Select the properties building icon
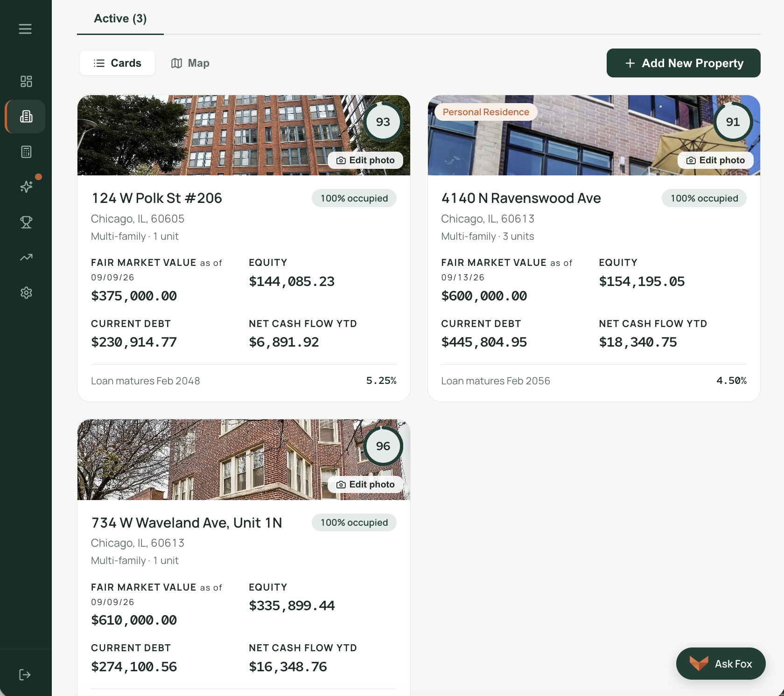The width and height of the screenshot is (784, 696). 26,117
